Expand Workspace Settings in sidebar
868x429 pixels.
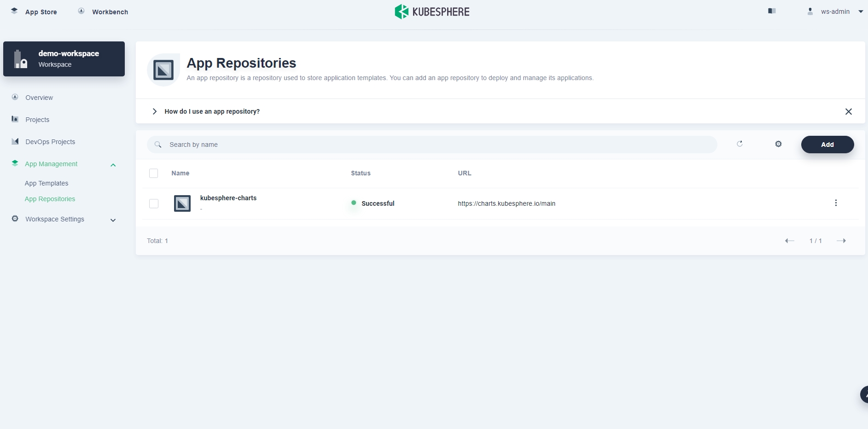pyautogui.click(x=113, y=220)
